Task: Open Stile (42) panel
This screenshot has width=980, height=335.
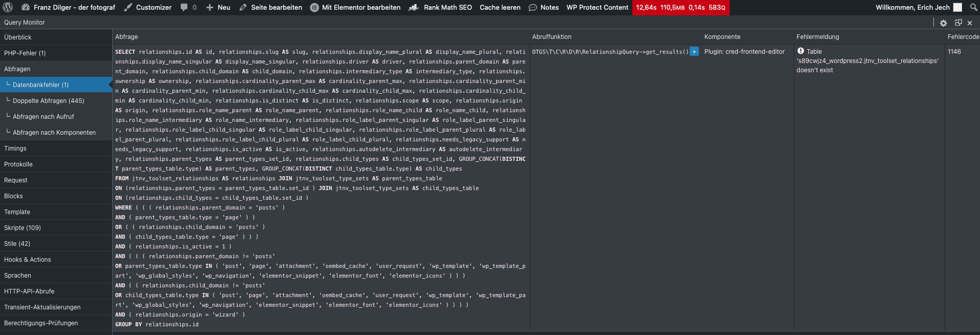Action: click(x=56, y=243)
